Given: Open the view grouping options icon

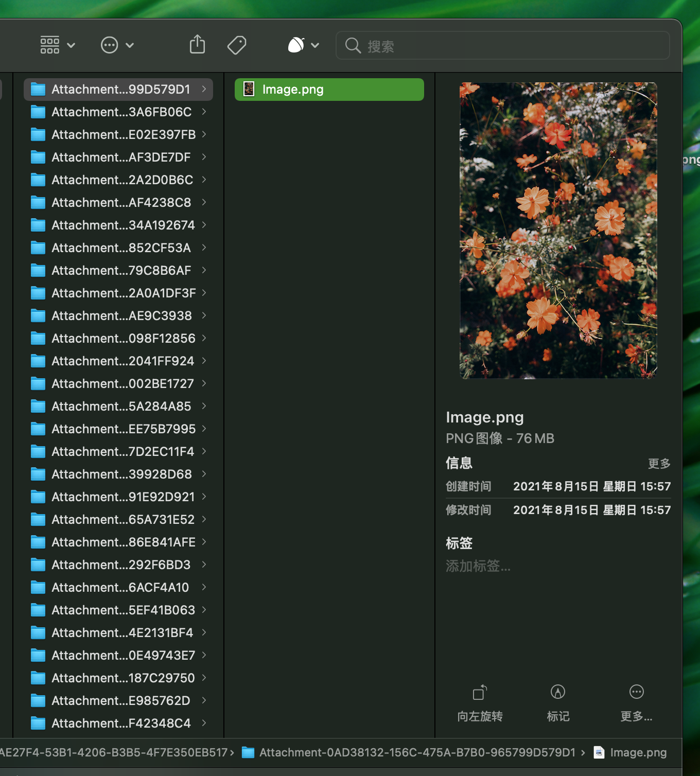Looking at the screenshot, I should tap(57, 45).
